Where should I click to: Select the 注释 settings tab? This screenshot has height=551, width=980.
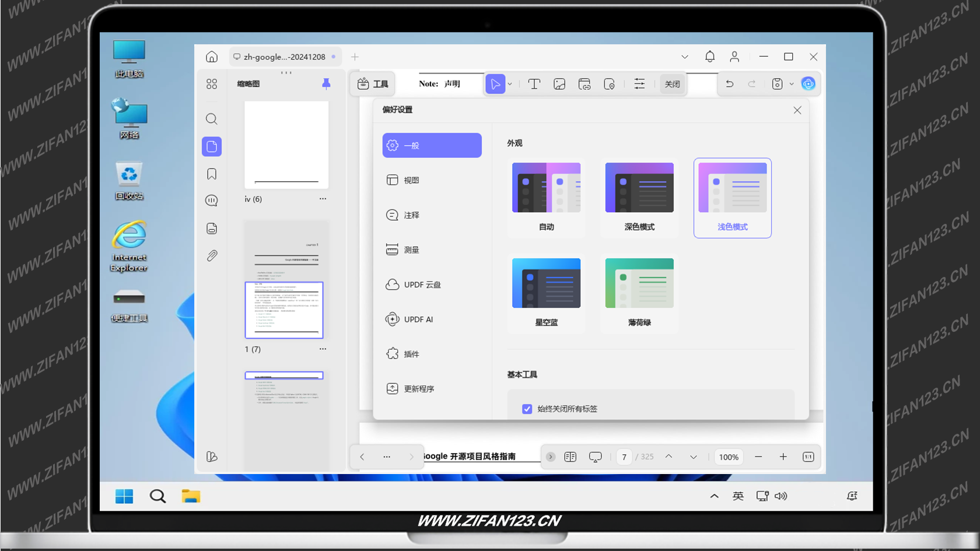click(x=432, y=215)
